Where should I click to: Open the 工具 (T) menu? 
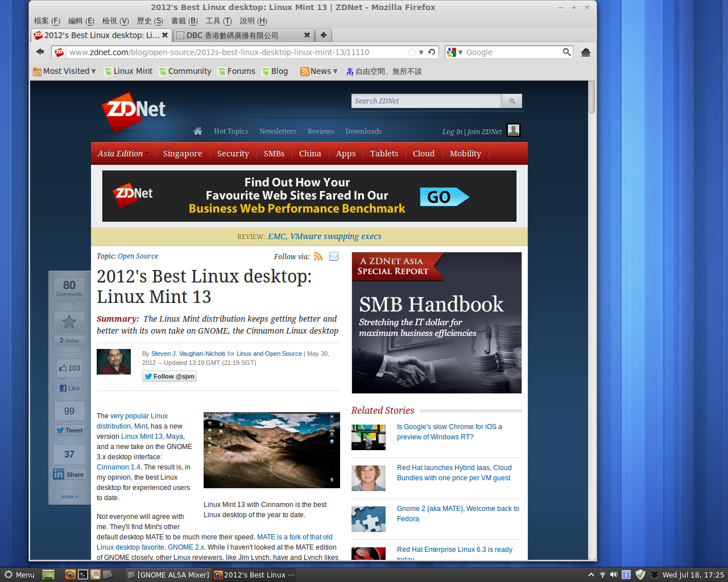(219, 21)
